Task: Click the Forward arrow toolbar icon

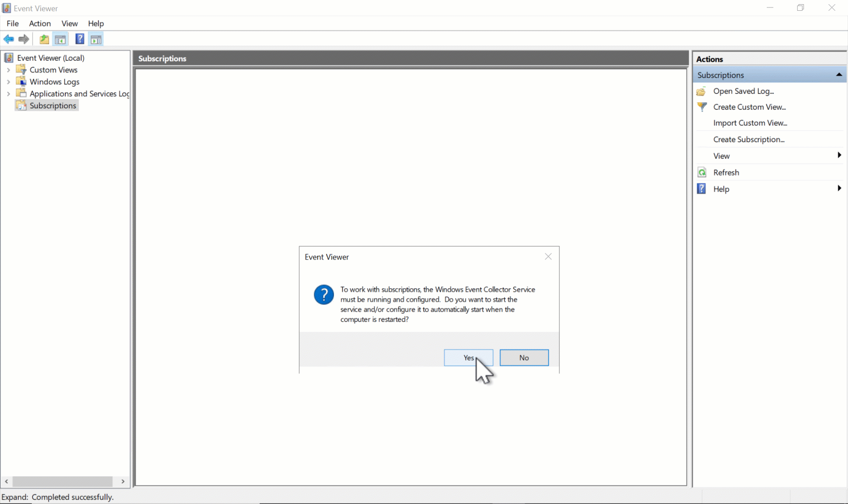Action: pyautogui.click(x=24, y=39)
